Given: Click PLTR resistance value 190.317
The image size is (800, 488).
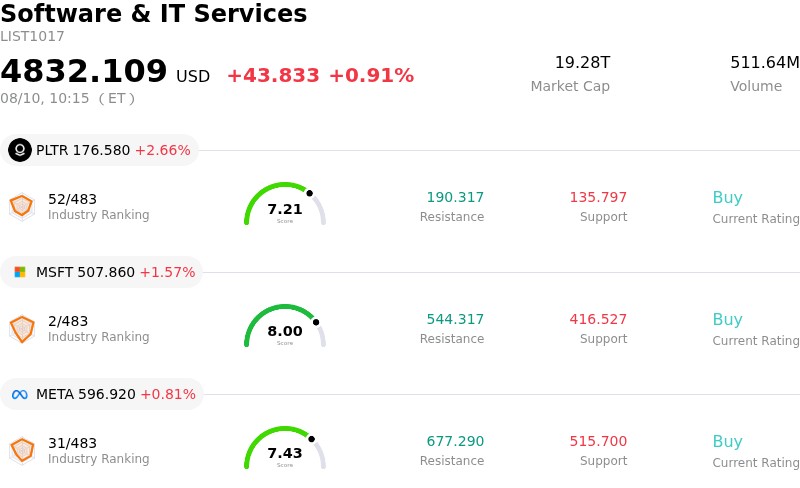Looking at the screenshot, I should [x=455, y=197].
